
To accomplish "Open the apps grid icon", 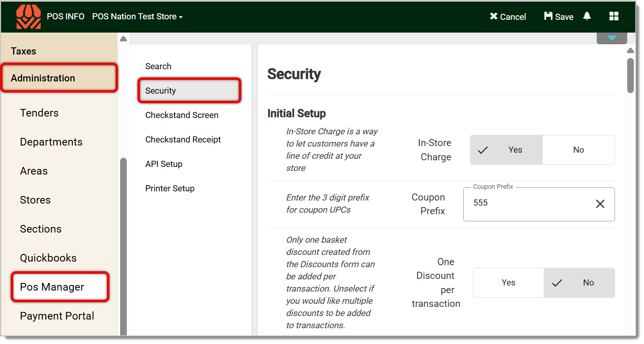I will coord(613,16).
